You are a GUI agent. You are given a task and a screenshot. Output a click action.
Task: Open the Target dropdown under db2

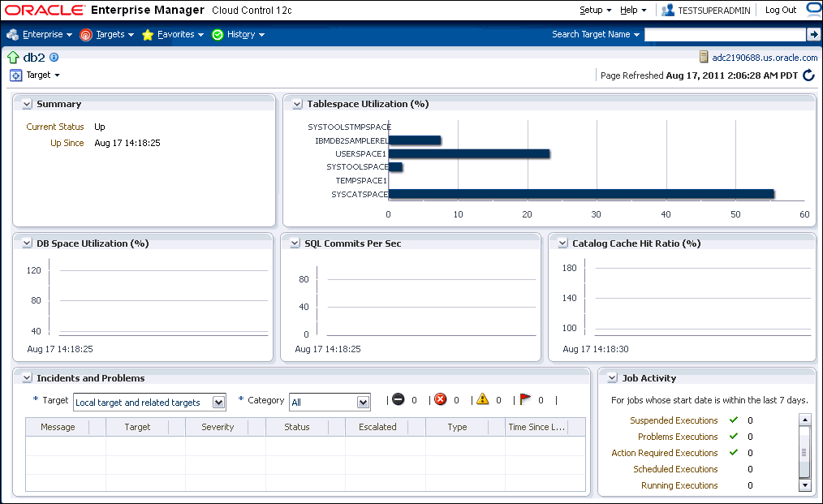coord(43,75)
